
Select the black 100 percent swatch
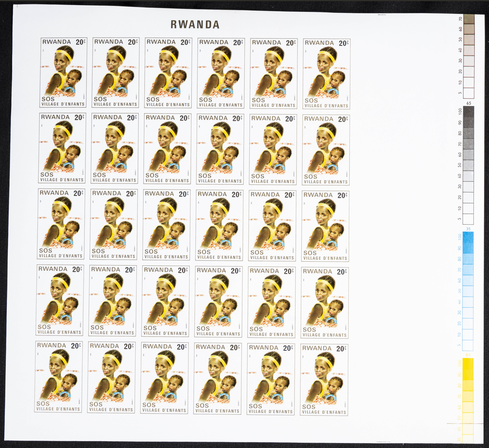click(469, 112)
